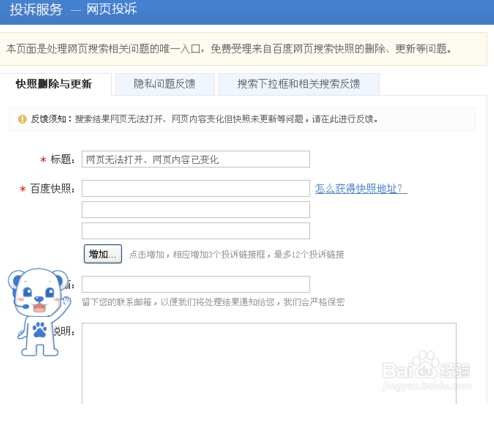Click the 投诉服务 header title
This screenshot has height=430, width=494.
36,9
